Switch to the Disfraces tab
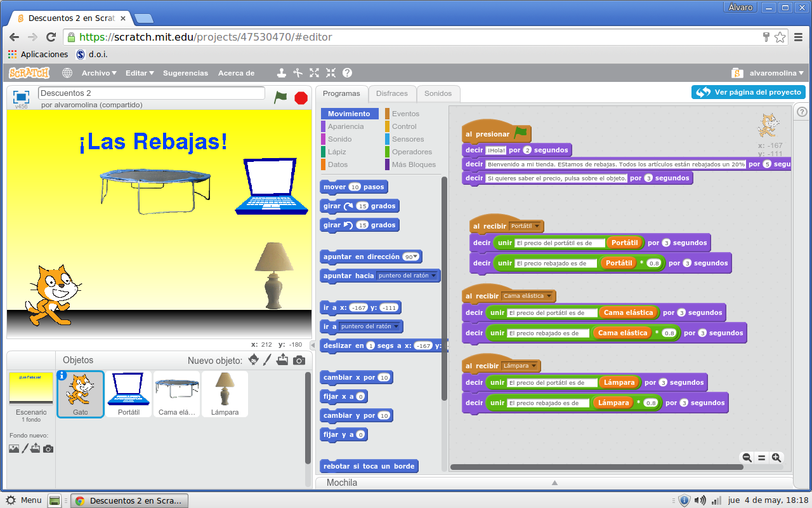Screen dimensions: 812x508 tap(392, 93)
